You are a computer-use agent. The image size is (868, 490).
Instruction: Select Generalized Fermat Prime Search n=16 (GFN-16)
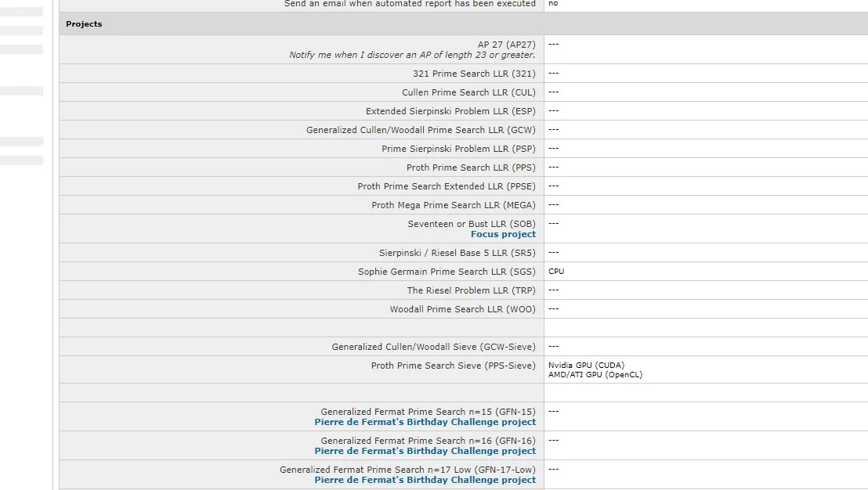(x=428, y=441)
